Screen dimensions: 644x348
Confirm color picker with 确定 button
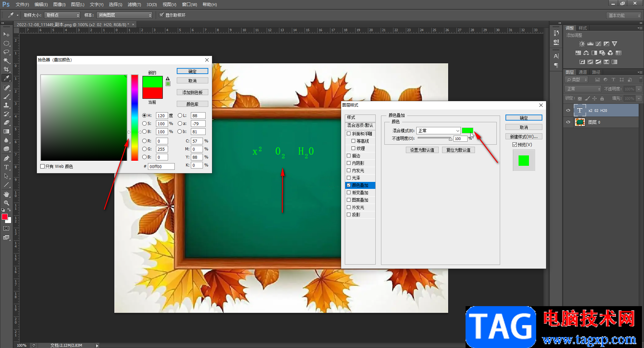coord(193,71)
